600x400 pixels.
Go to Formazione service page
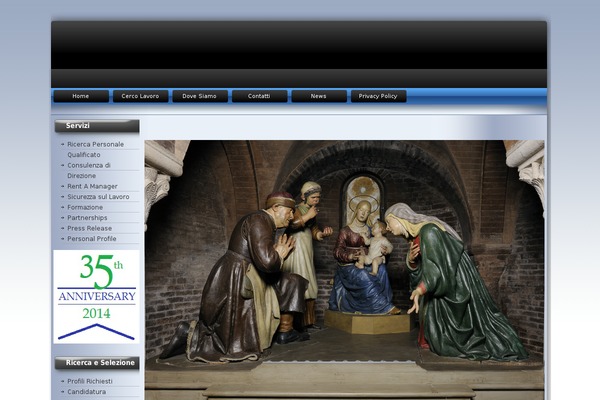[x=85, y=207]
